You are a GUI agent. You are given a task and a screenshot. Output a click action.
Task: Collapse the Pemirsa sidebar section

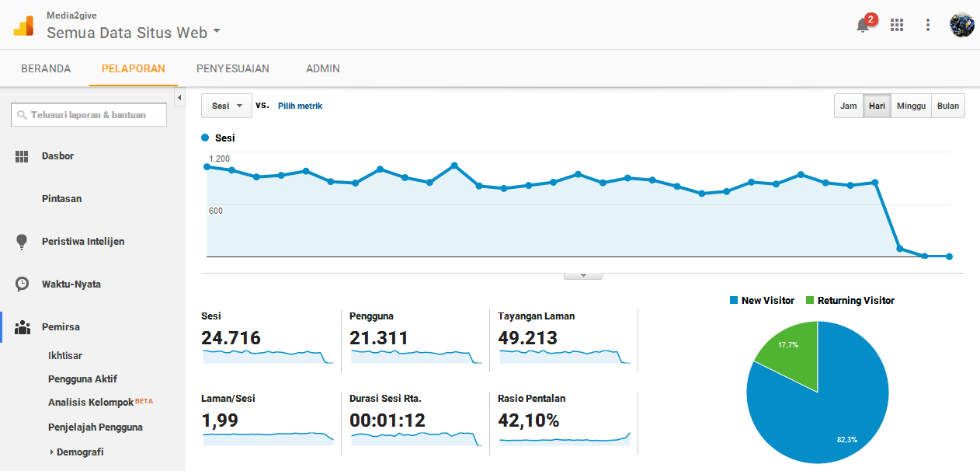coord(61,327)
